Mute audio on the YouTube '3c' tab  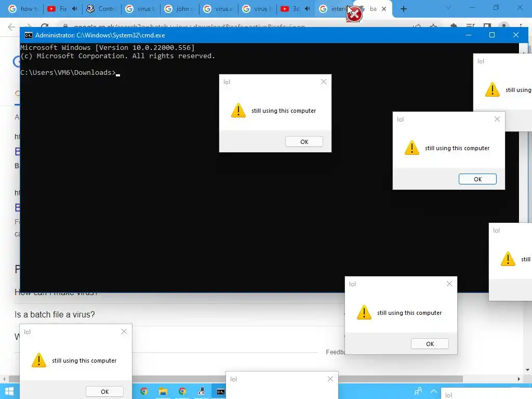(308, 9)
